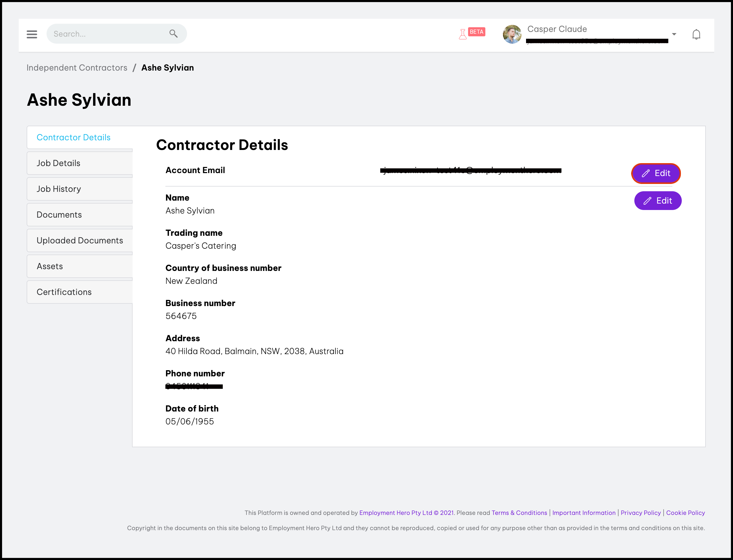The width and height of the screenshot is (733, 560).
Task: Click Casper Claude's profile avatar
Action: pyautogui.click(x=512, y=34)
